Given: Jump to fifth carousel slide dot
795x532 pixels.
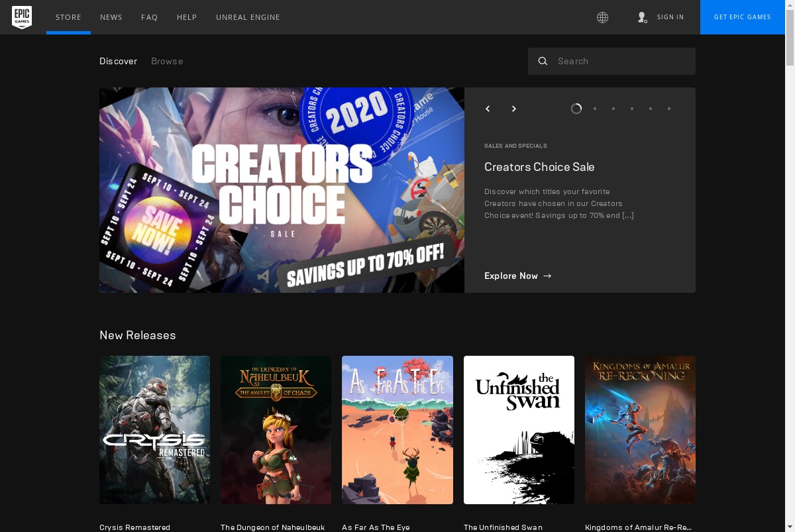Looking at the screenshot, I should tap(651, 109).
